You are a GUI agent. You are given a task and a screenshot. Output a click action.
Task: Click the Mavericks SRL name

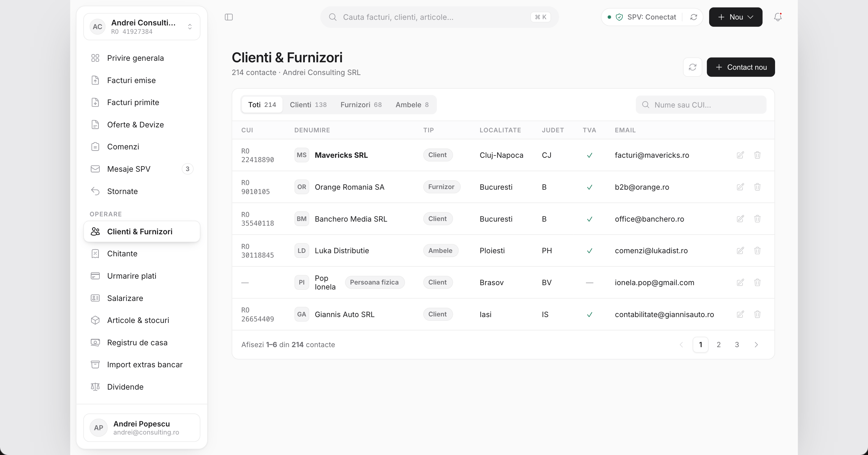click(341, 155)
